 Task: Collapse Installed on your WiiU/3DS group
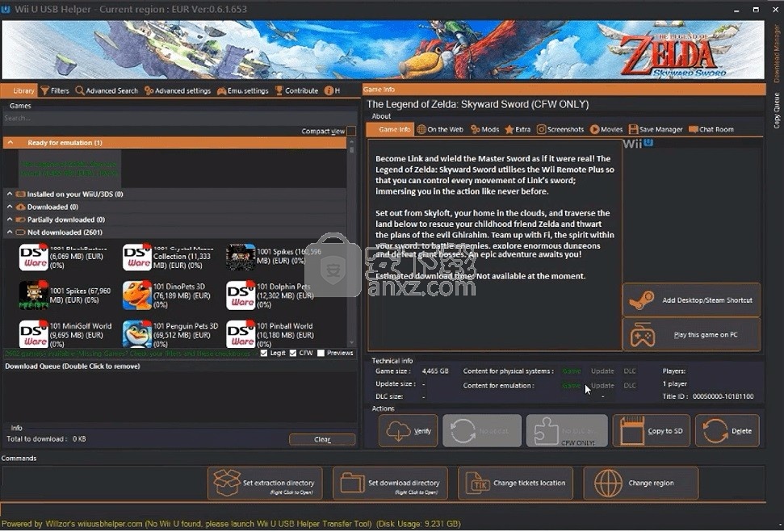(x=10, y=194)
